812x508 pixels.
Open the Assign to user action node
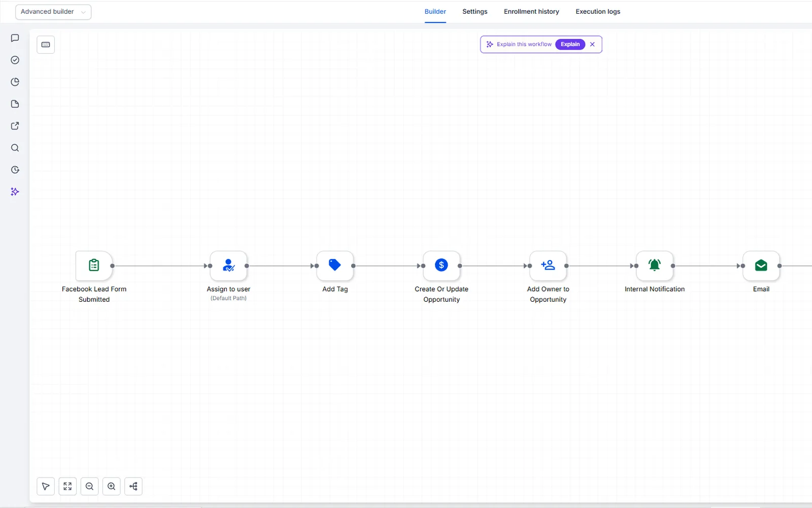(x=228, y=265)
